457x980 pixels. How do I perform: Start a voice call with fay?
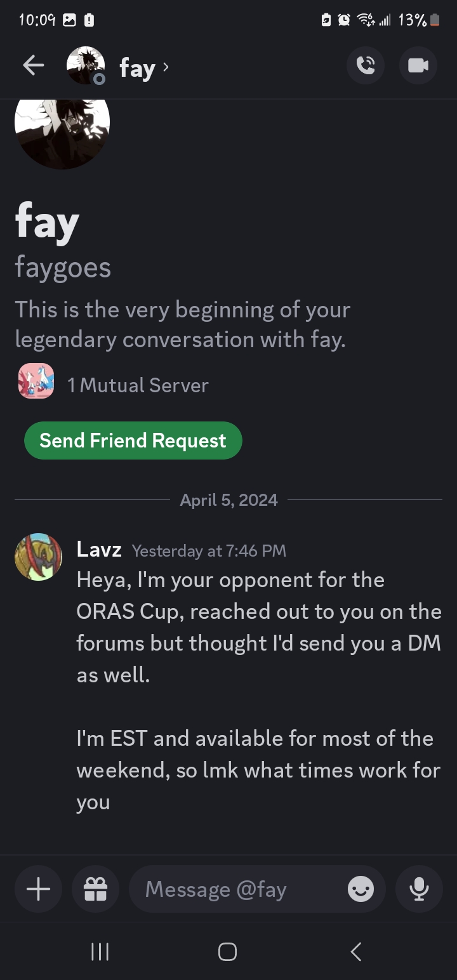tap(366, 65)
